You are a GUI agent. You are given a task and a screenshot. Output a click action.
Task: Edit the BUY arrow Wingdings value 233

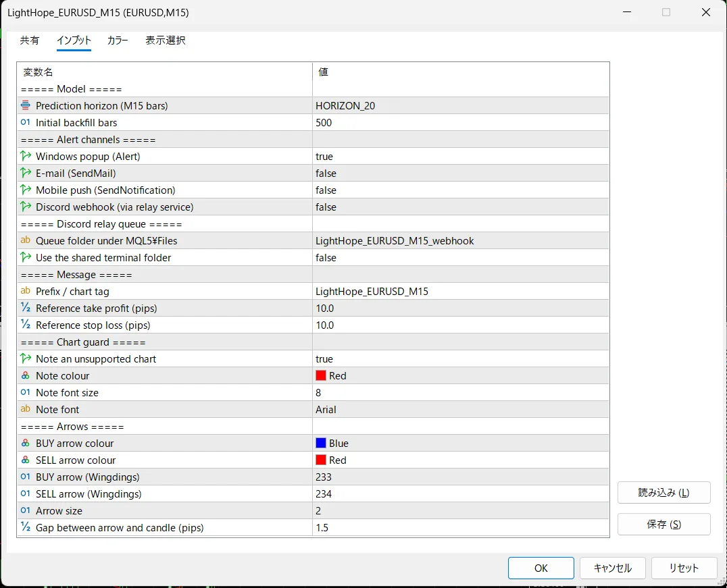click(x=460, y=477)
